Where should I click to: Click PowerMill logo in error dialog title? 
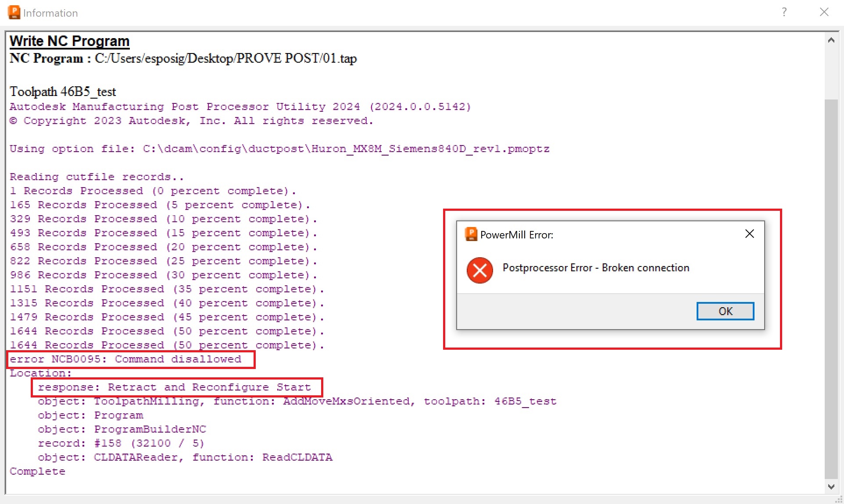pos(471,234)
